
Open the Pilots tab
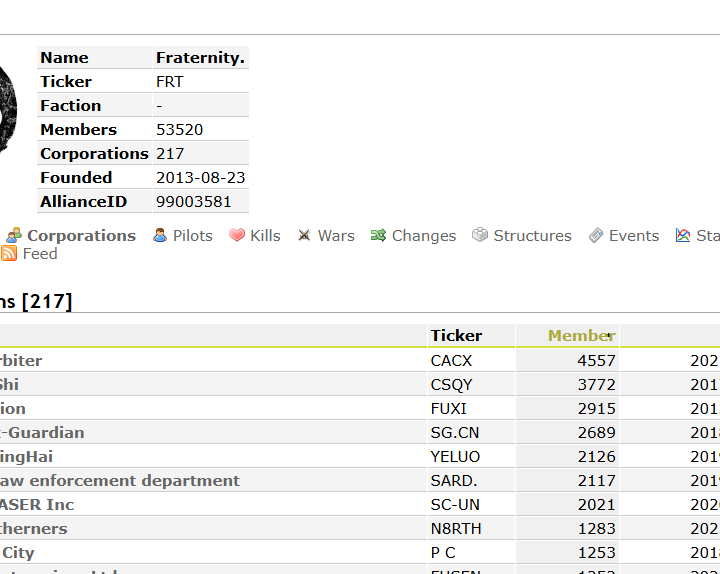193,236
